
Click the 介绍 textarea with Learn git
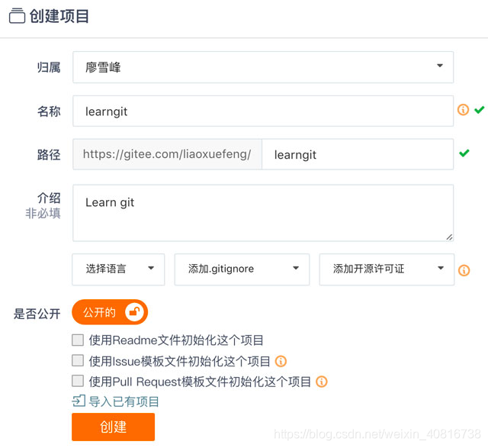point(263,213)
